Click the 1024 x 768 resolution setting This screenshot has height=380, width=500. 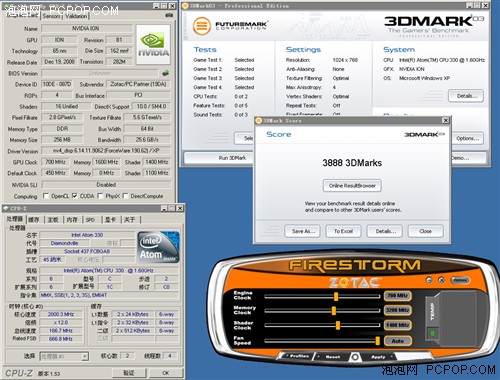pyautogui.click(x=345, y=60)
